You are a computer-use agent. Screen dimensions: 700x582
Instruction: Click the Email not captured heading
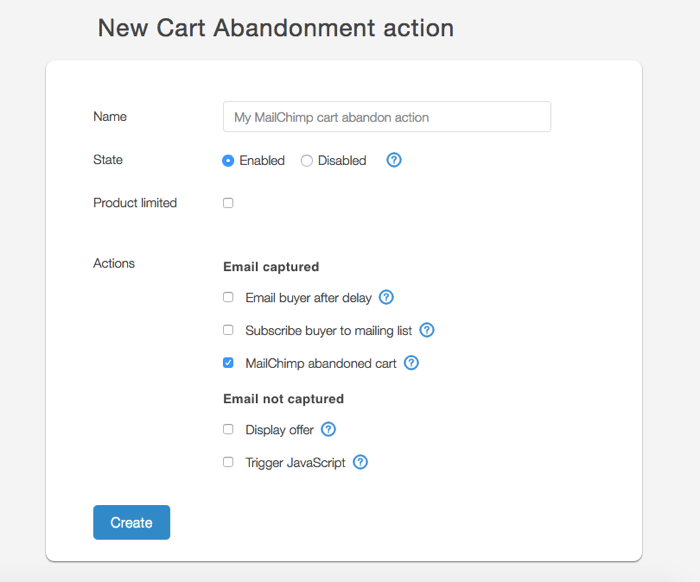tap(283, 399)
